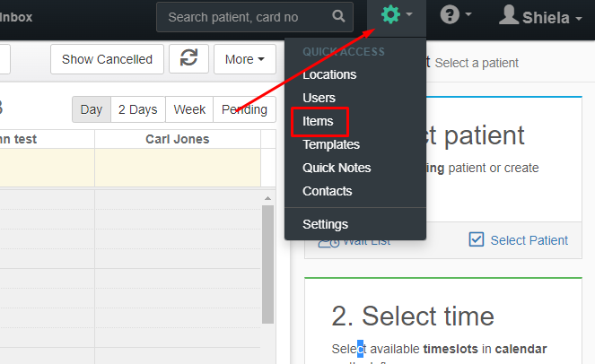Click the Shiela user profile icon
Viewport: 595px width, 364px height.
(x=509, y=14)
